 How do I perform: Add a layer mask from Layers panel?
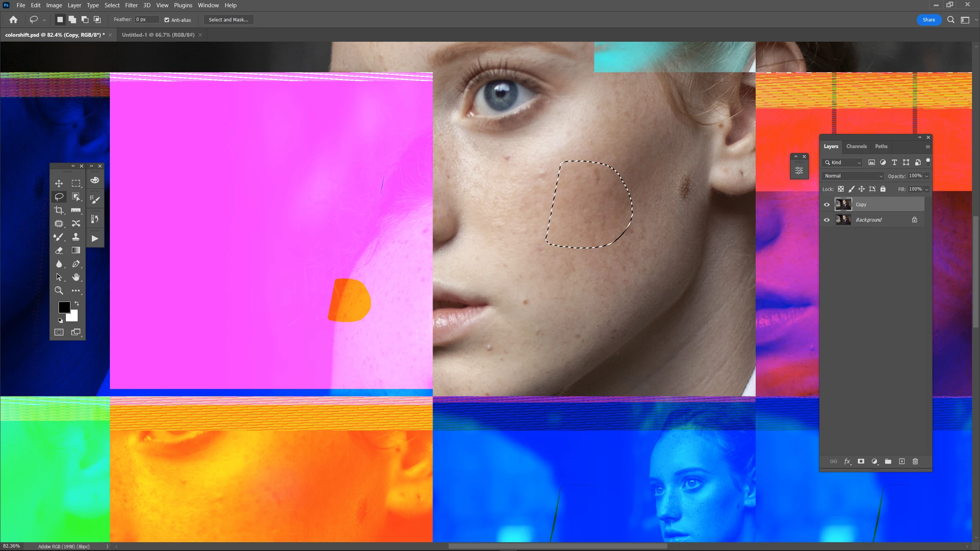[861, 461]
